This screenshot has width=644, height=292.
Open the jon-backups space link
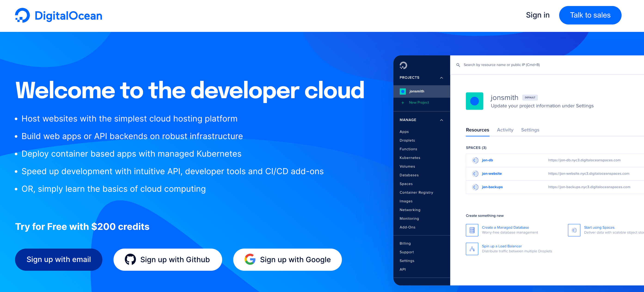(492, 187)
